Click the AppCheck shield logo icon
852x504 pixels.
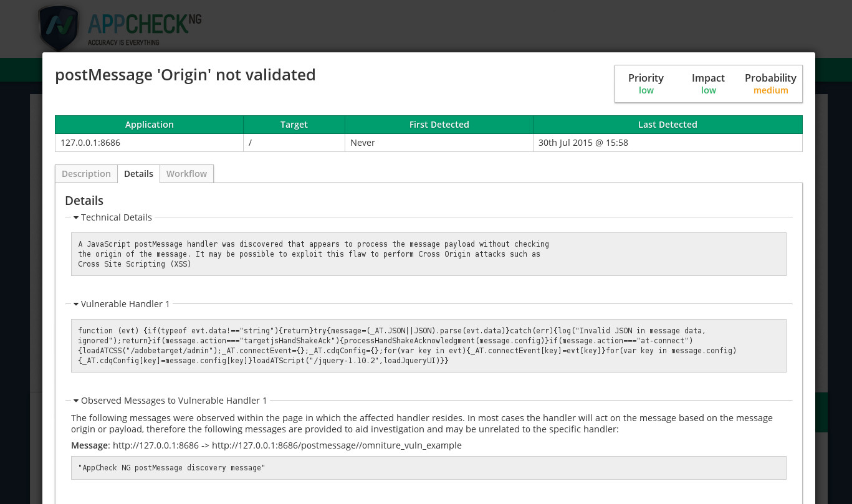59,27
